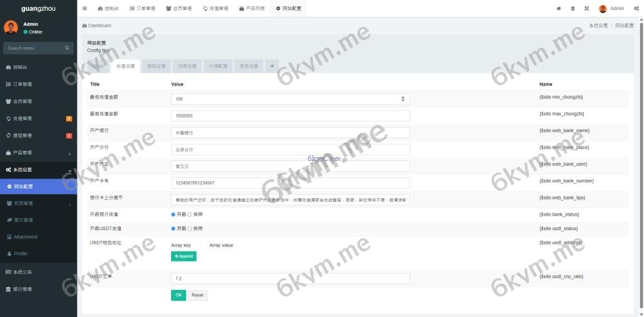This screenshot has height=317, width=644.
Task: Focus the 开户银行 input field
Action: click(x=291, y=133)
